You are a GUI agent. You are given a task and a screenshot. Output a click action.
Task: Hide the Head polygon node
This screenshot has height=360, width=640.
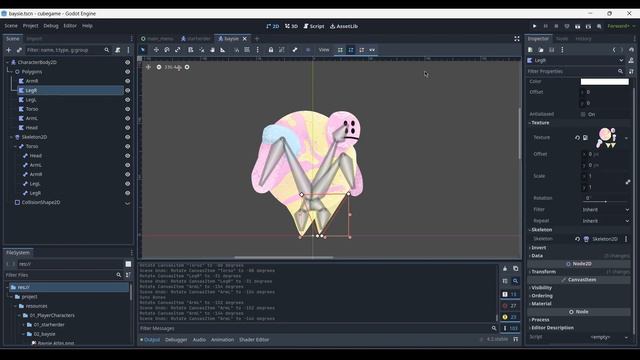[x=127, y=128]
